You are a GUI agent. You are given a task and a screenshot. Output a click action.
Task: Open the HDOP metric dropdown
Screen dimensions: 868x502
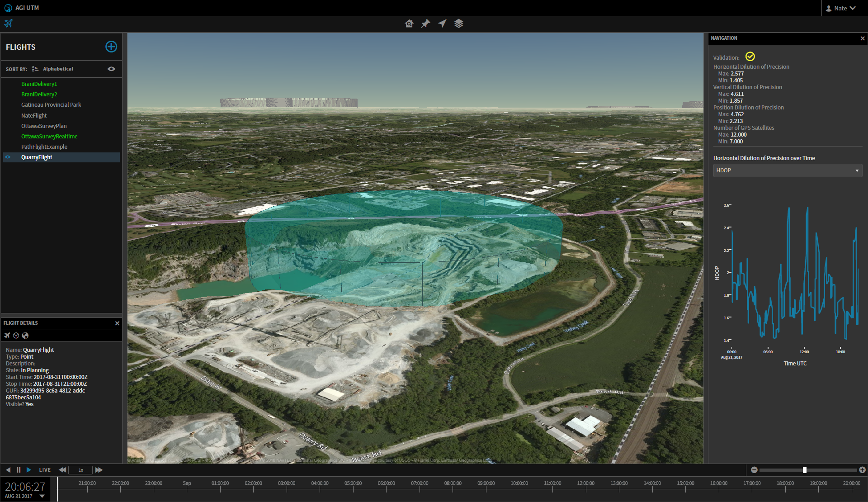(x=788, y=170)
